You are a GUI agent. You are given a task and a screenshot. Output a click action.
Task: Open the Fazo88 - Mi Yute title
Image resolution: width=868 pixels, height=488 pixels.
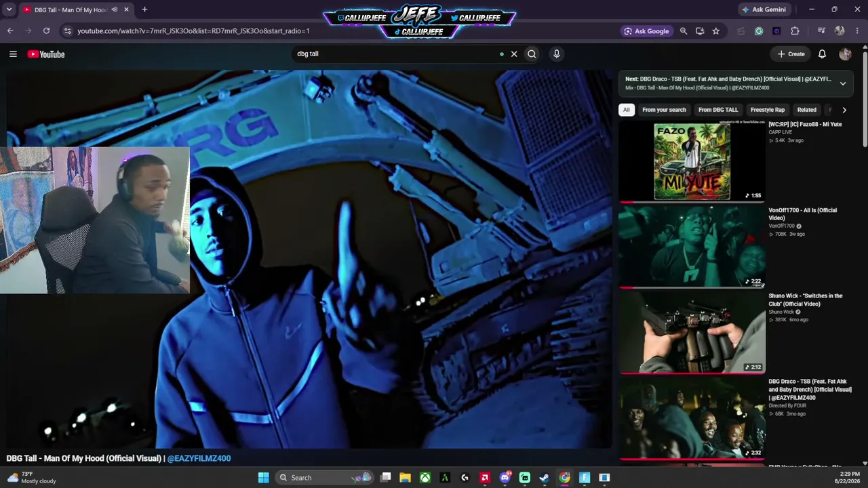point(805,125)
